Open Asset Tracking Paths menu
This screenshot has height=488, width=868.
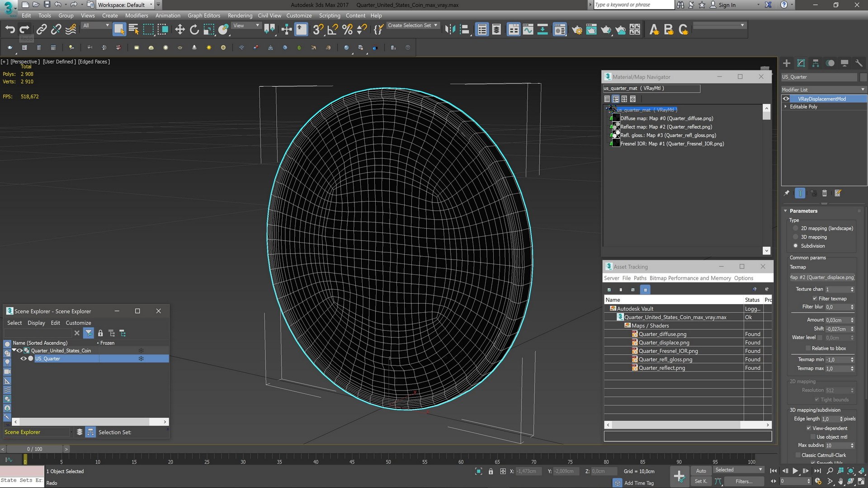point(640,278)
